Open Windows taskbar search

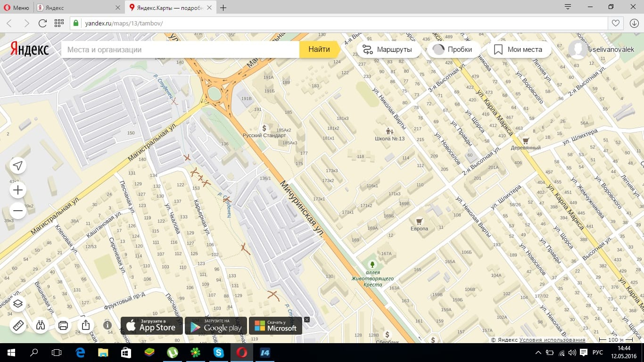tap(34, 352)
